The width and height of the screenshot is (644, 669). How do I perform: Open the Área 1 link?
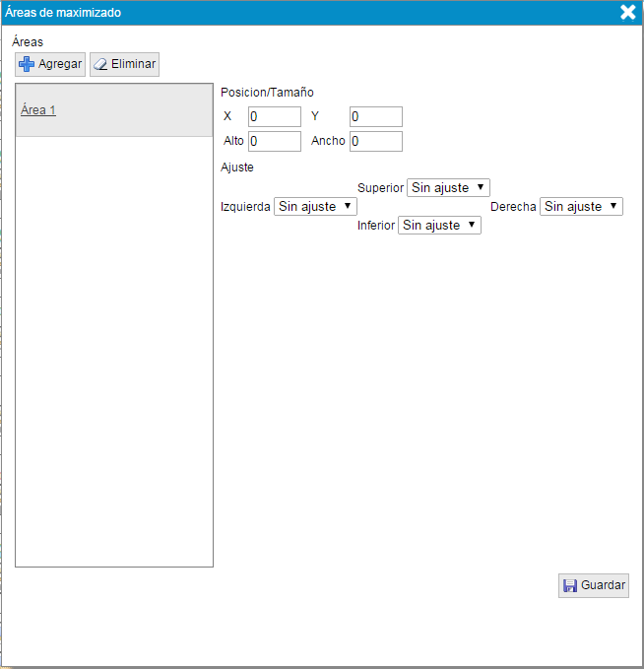(x=38, y=110)
